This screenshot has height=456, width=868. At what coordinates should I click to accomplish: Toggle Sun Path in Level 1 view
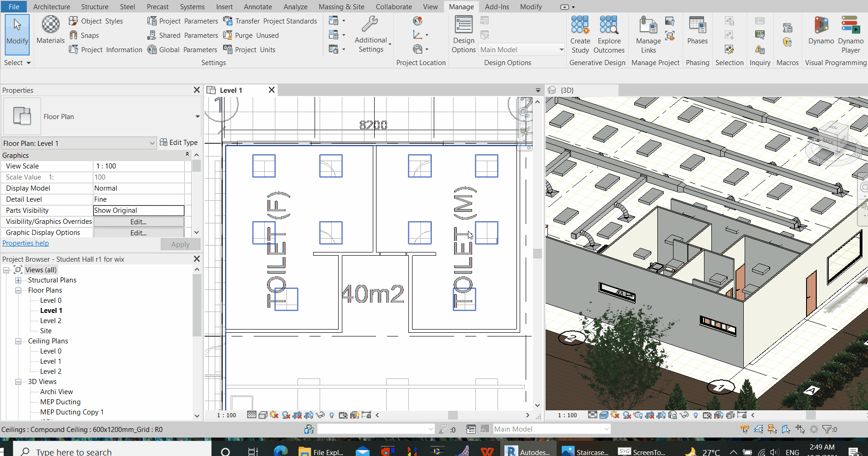coord(274,415)
